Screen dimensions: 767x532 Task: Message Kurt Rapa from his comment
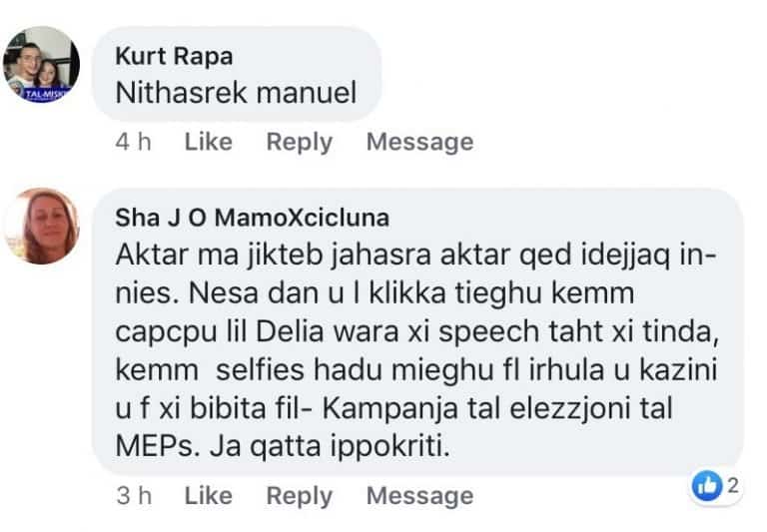coord(419,142)
